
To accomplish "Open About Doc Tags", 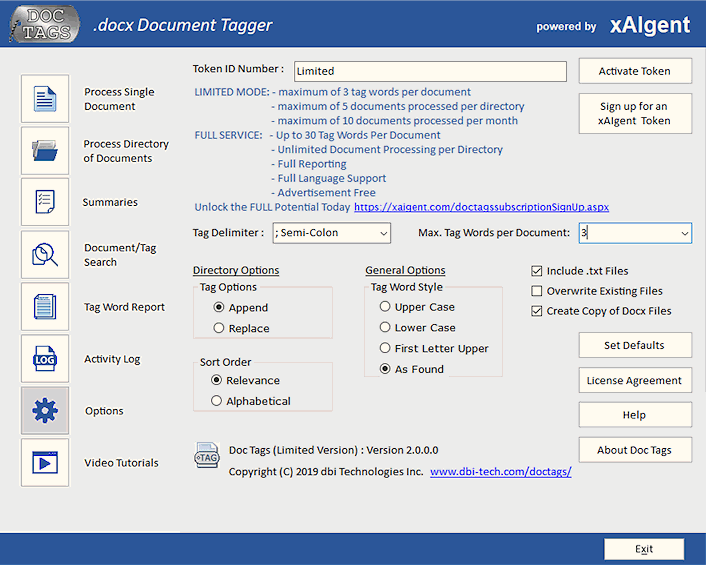I will tap(635, 450).
